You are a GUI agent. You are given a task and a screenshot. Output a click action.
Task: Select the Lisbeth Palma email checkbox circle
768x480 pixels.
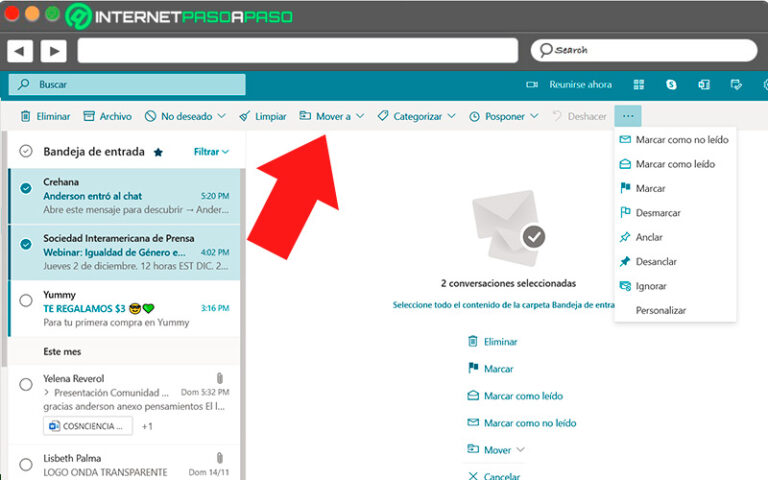click(26, 464)
